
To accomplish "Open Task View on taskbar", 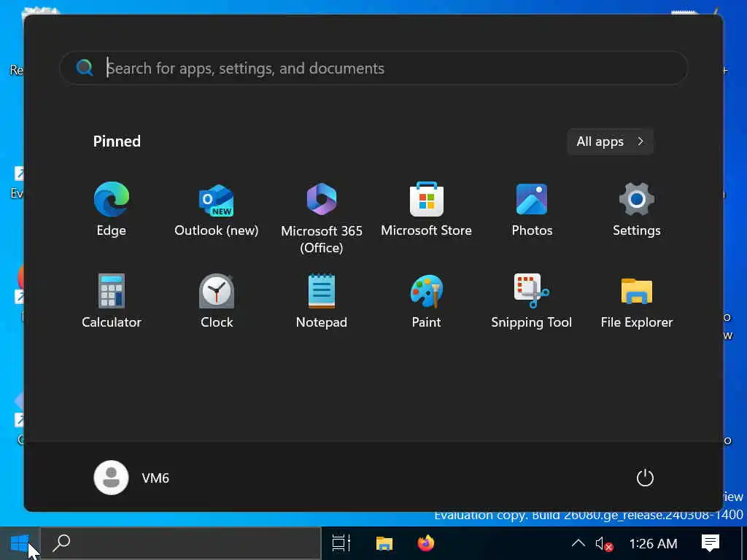I will click(x=341, y=543).
